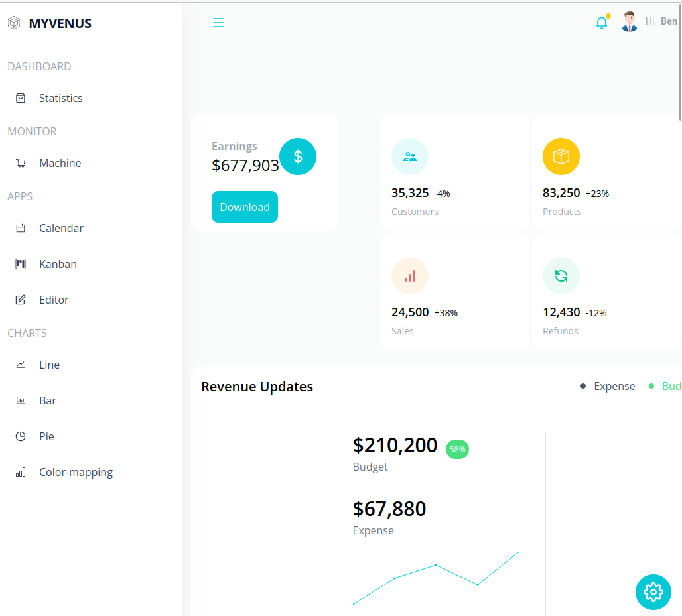Viewport: 682px width, 616px height.
Task: Click the Products box icon
Action: (x=561, y=156)
